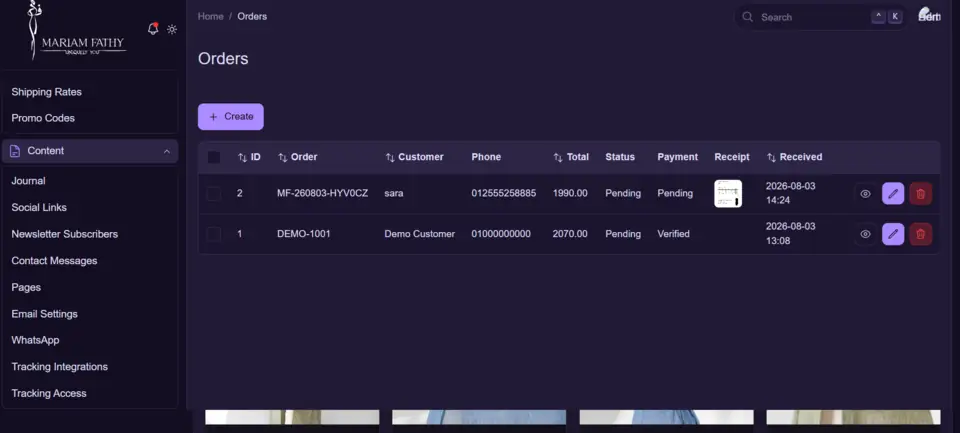Open Promo Codes in sidebar
Viewport: 960px width, 433px height.
(43, 118)
